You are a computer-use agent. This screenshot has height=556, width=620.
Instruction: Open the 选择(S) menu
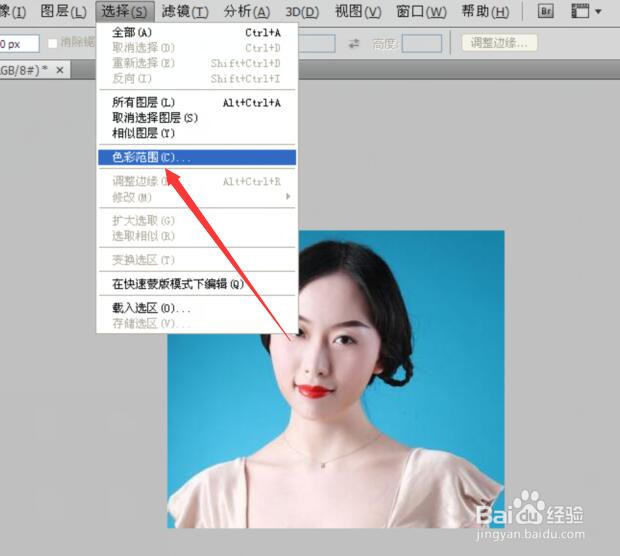point(124,11)
